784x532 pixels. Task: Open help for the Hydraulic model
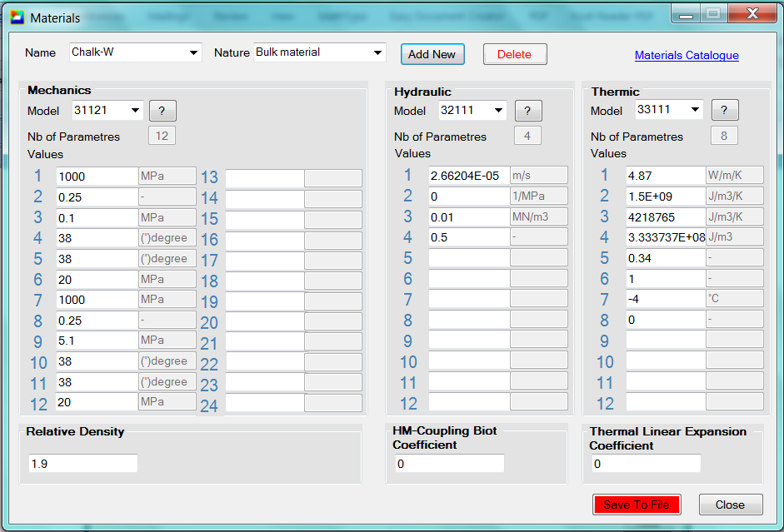(528, 111)
